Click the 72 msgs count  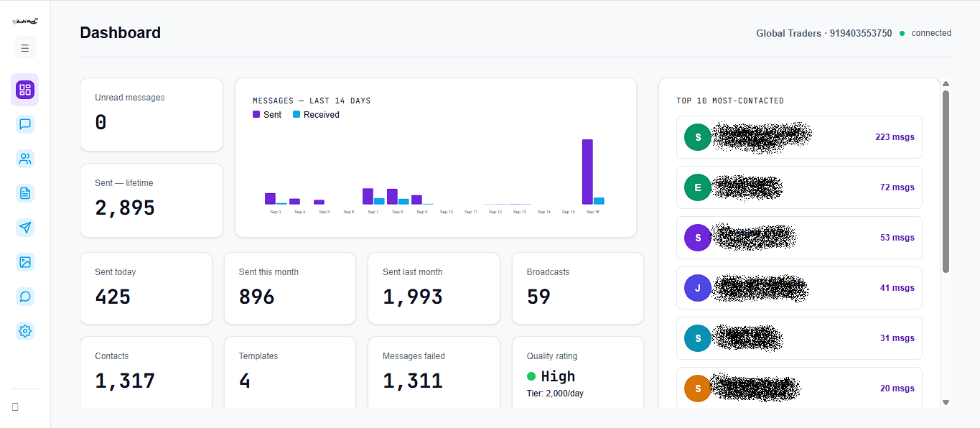(x=897, y=187)
